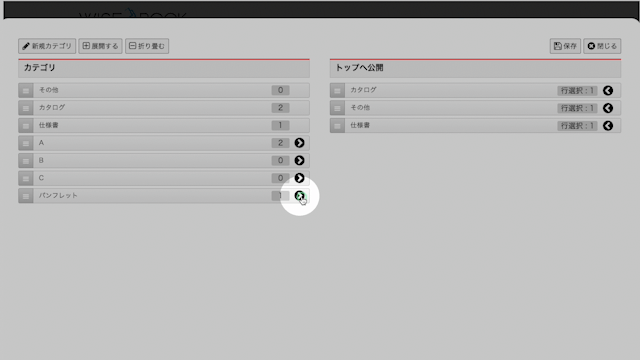This screenshot has height=360, width=640.
Task: Click その他 name in トップへ公開 list
Action: (360, 107)
